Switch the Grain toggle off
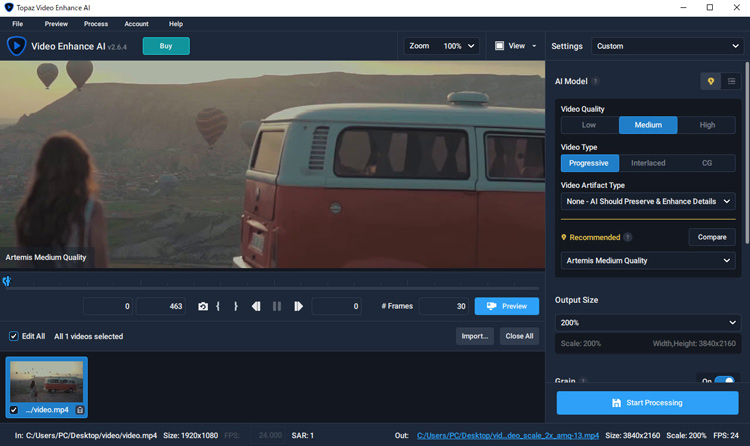The width and height of the screenshot is (750, 446). [x=725, y=380]
